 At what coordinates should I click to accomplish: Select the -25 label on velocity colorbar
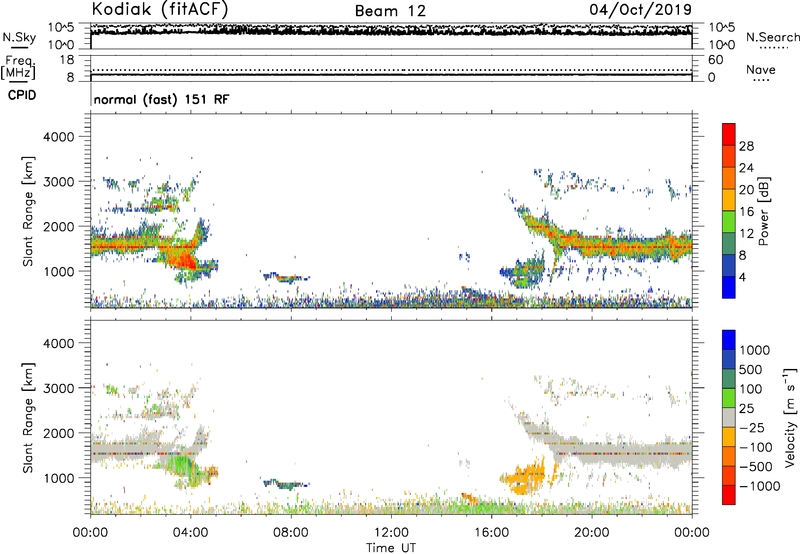[752, 428]
